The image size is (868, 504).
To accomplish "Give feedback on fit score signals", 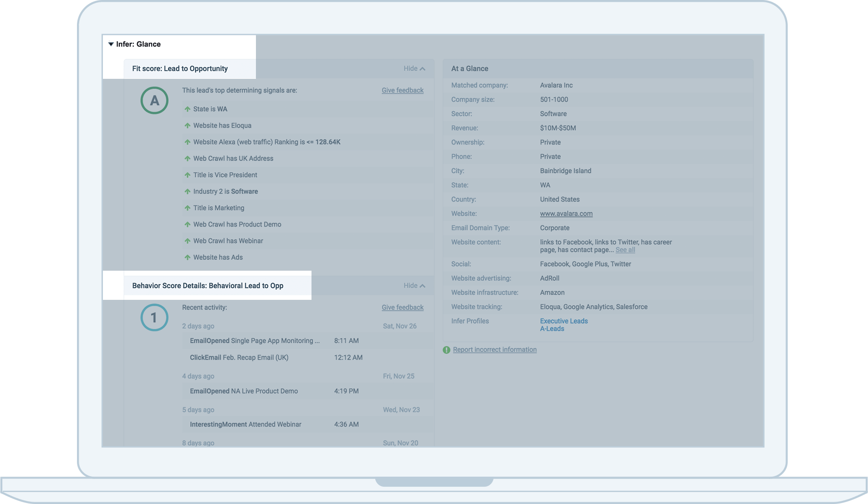I will pos(403,90).
